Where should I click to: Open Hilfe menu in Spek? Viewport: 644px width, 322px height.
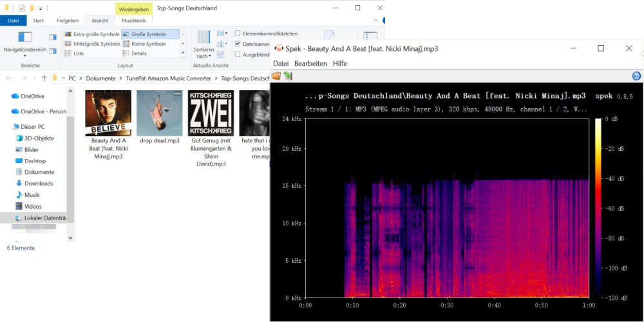[340, 64]
